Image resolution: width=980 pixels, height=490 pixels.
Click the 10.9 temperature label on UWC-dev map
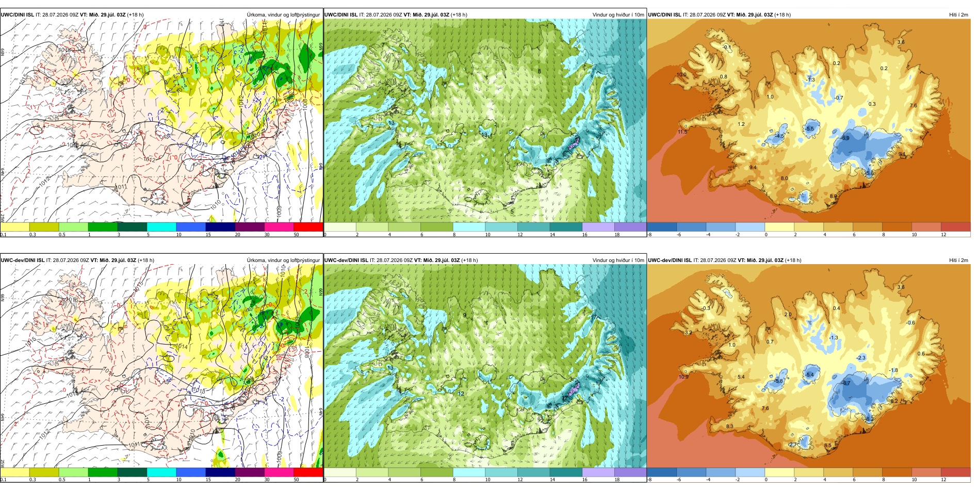click(x=683, y=377)
